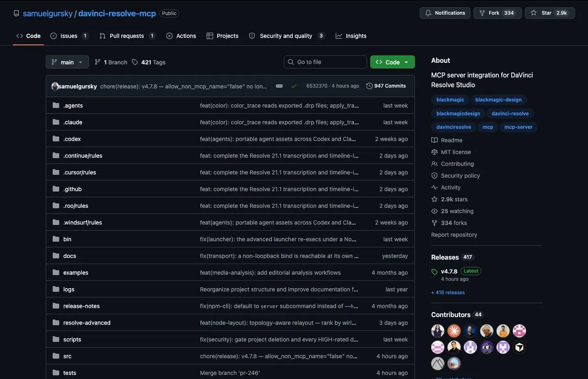View the 421 Tags link
Screen dimensions: 588x379
(x=148, y=62)
